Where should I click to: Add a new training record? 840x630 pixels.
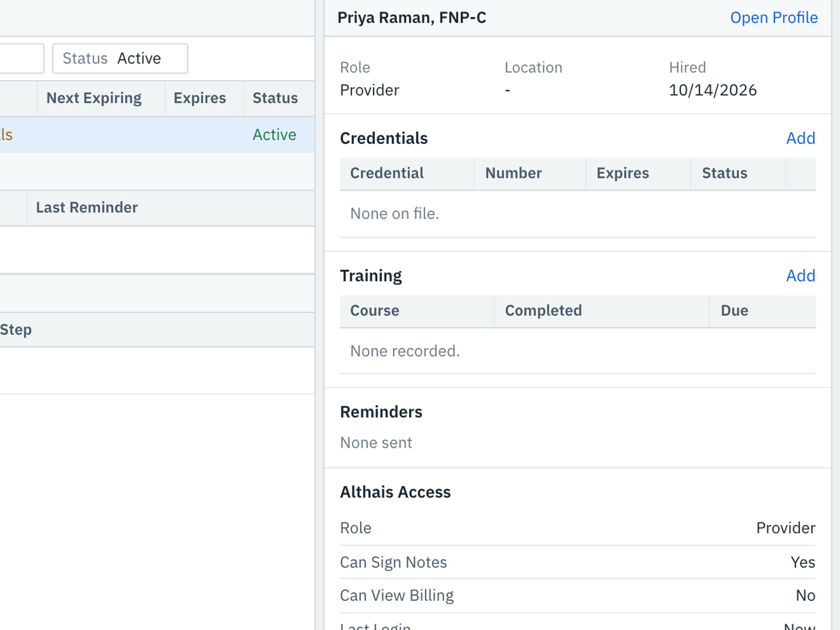[801, 276]
